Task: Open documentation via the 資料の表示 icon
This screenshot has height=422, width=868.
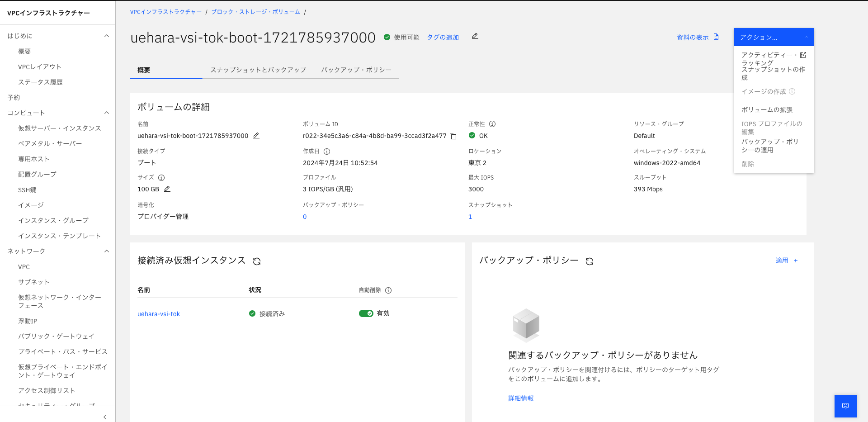Action: click(716, 37)
